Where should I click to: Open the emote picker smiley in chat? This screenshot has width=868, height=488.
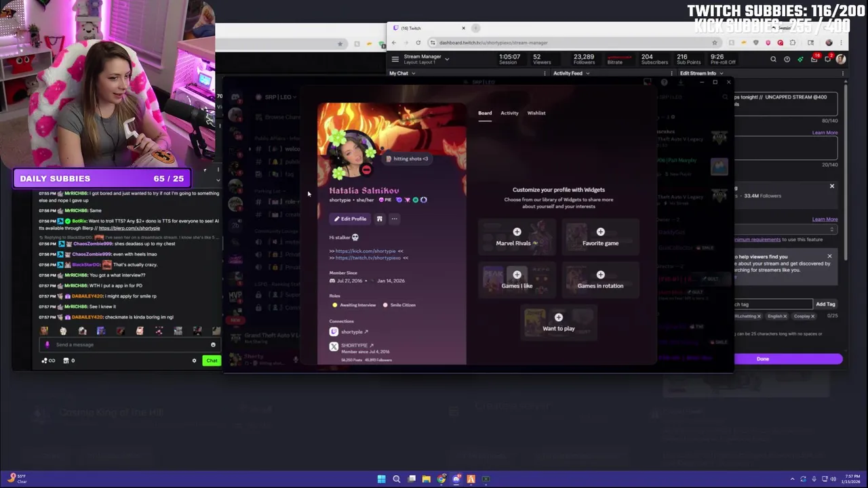[x=213, y=344]
